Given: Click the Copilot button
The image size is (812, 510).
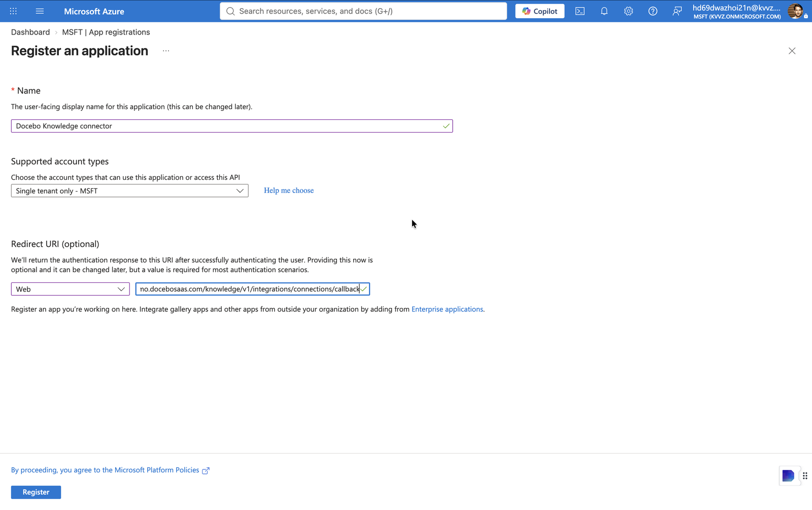Looking at the screenshot, I should tap(540, 11).
